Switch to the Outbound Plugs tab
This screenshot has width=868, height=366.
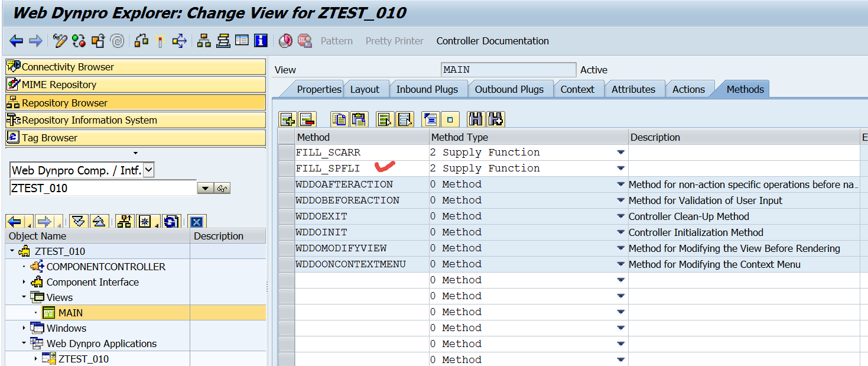pyautogui.click(x=509, y=89)
